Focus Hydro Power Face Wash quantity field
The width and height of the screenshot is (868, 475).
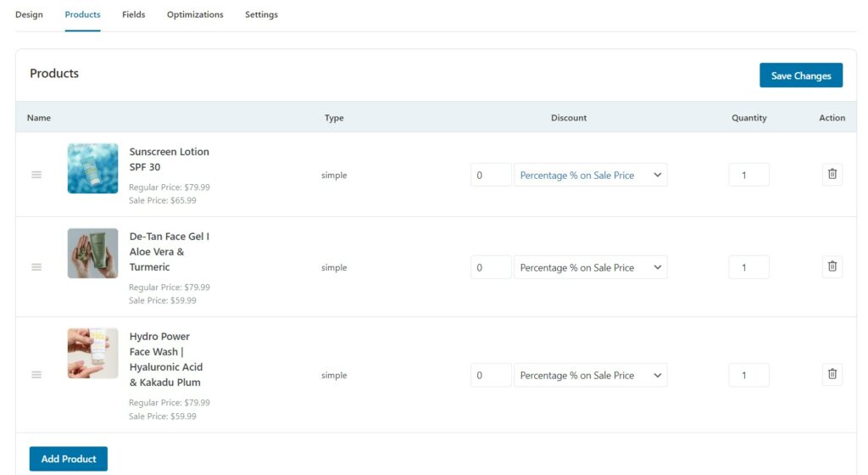(x=749, y=376)
